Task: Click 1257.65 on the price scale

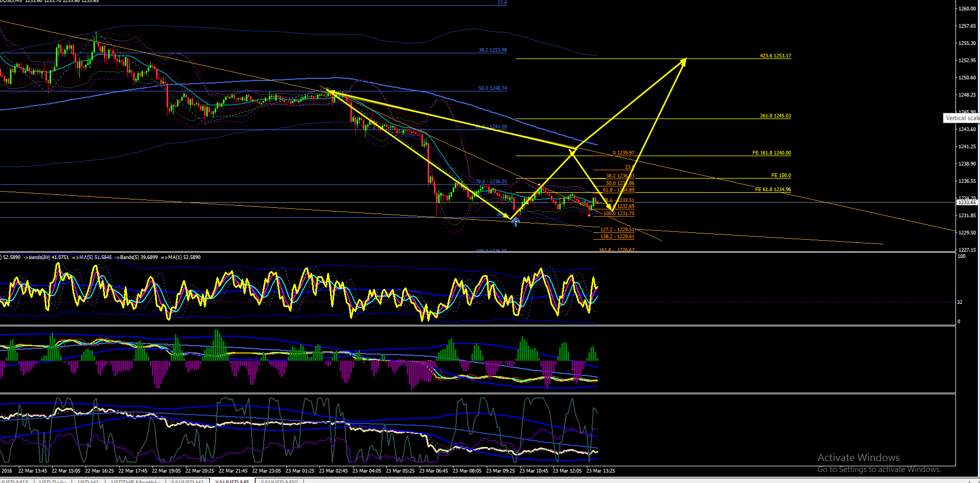Action: coord(967,26)
